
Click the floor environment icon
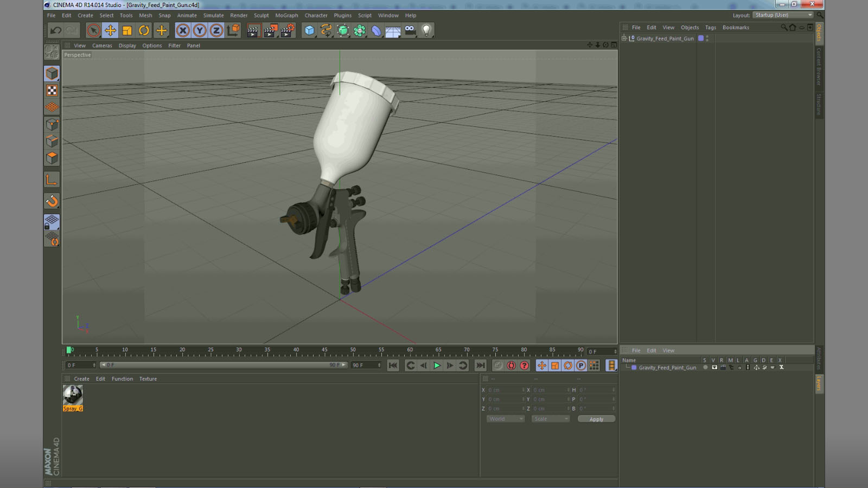[x=393, y=31]
